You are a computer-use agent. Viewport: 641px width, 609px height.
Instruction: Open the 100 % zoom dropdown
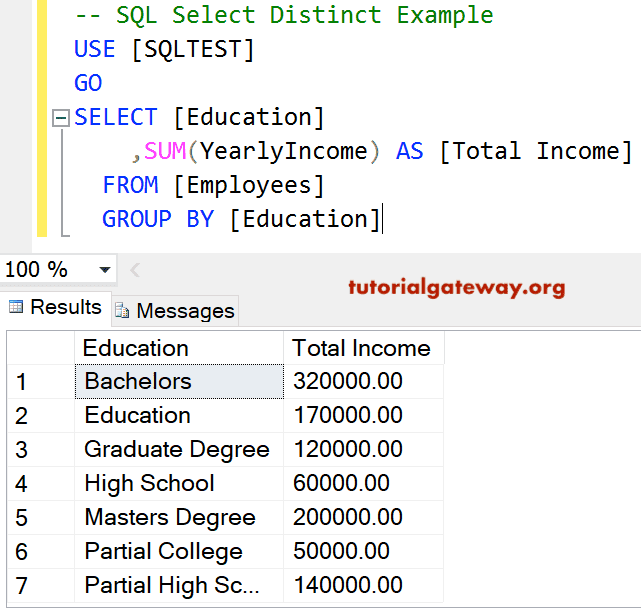(x=105, y=270)
